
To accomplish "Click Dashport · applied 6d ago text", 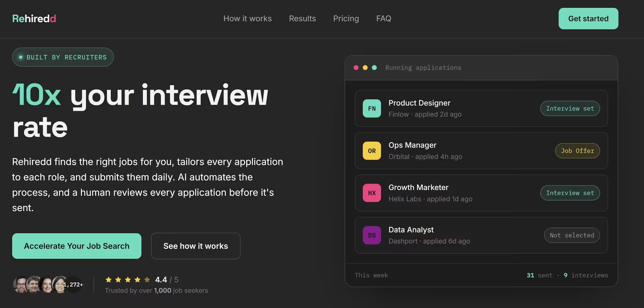I will pos(429,241).
